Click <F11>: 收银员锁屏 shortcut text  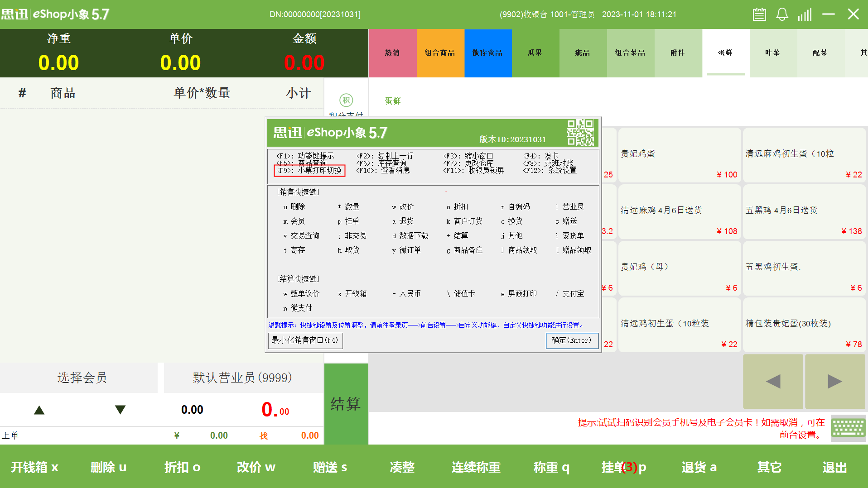[x=473, y=171]
